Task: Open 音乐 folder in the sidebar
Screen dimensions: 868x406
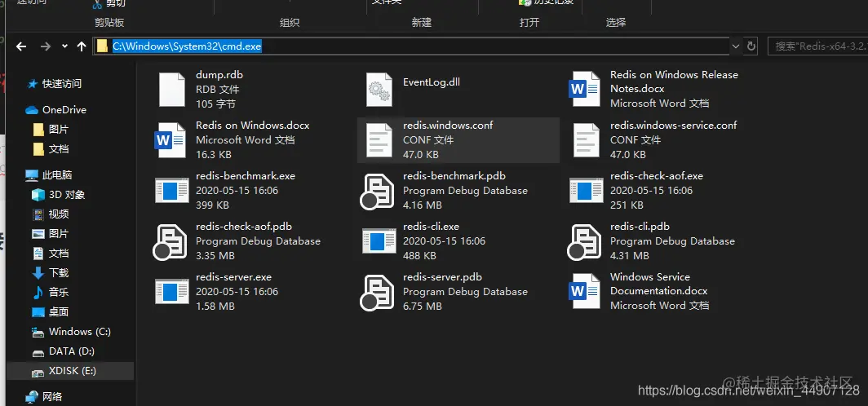Action: click(x=51, y=292)
